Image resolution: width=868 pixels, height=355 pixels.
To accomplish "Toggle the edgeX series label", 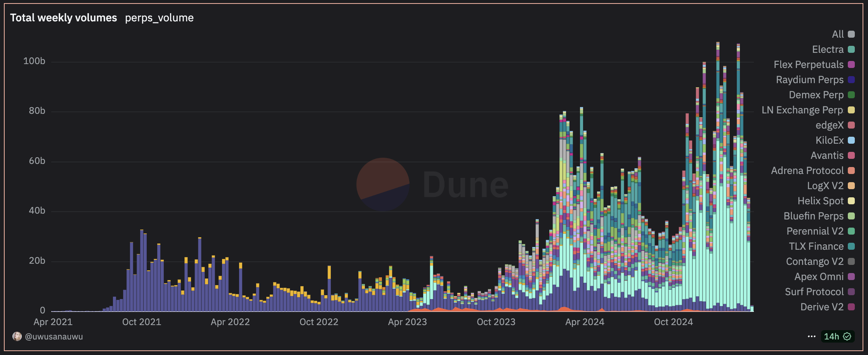I will click(830, 125).
